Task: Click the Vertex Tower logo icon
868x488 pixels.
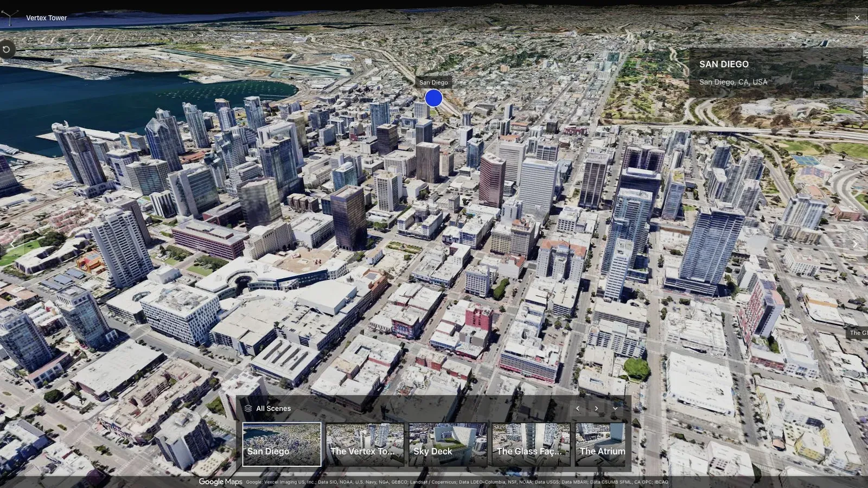Action: 9,17
